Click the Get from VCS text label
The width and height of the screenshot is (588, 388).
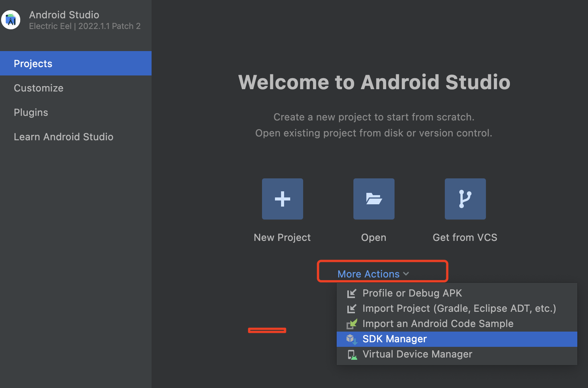(x=465, y=237)
